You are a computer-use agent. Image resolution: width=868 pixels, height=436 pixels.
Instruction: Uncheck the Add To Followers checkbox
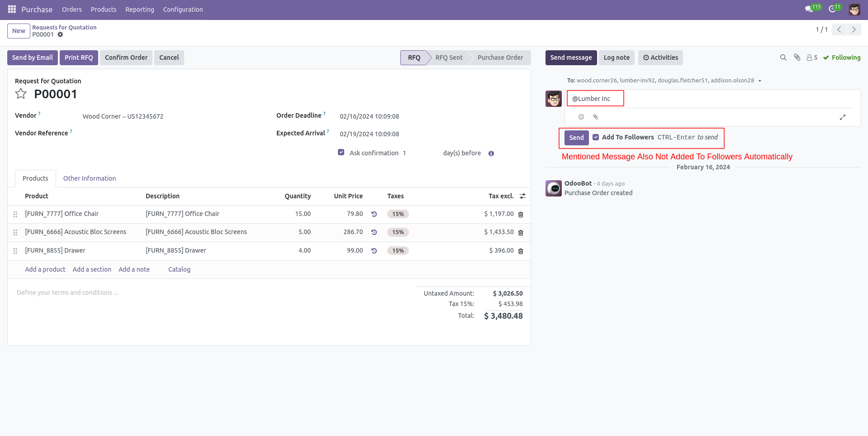[x=596, y=137]
